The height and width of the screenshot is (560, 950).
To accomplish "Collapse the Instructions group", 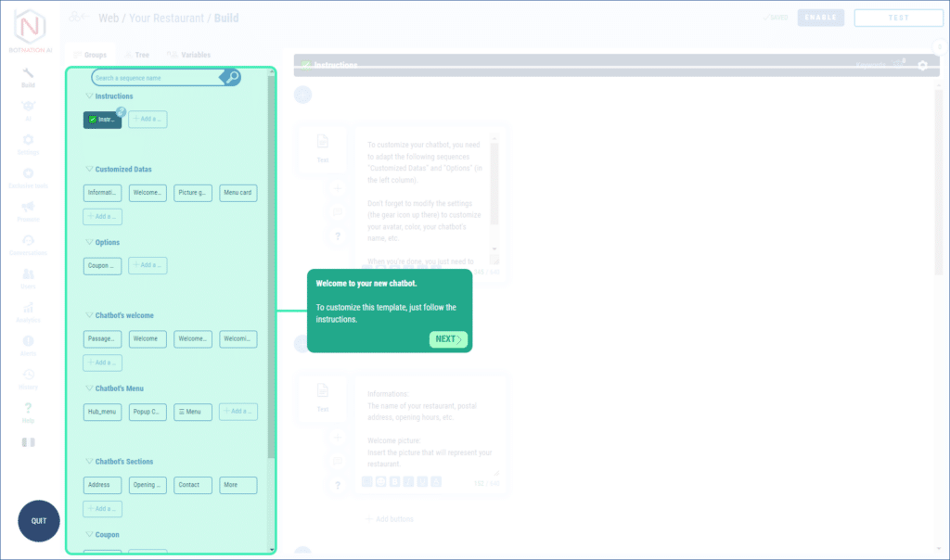I will click(90, 96).
